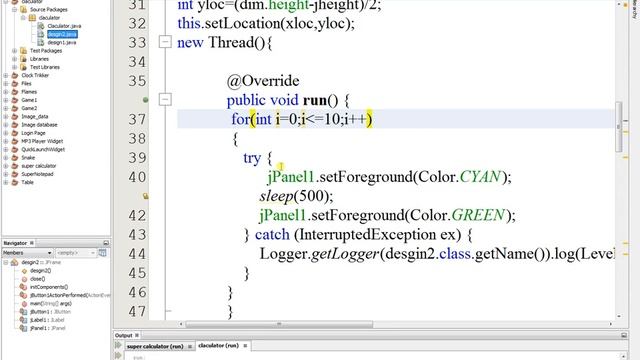
Task: Select main(String[] args) in Navigator
Action: [51, 303]
